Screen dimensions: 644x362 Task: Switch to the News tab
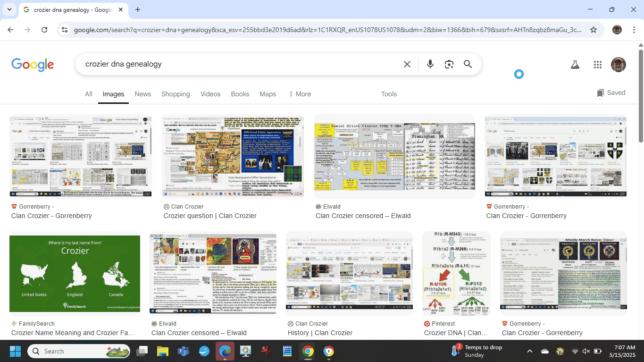point(143,94)
